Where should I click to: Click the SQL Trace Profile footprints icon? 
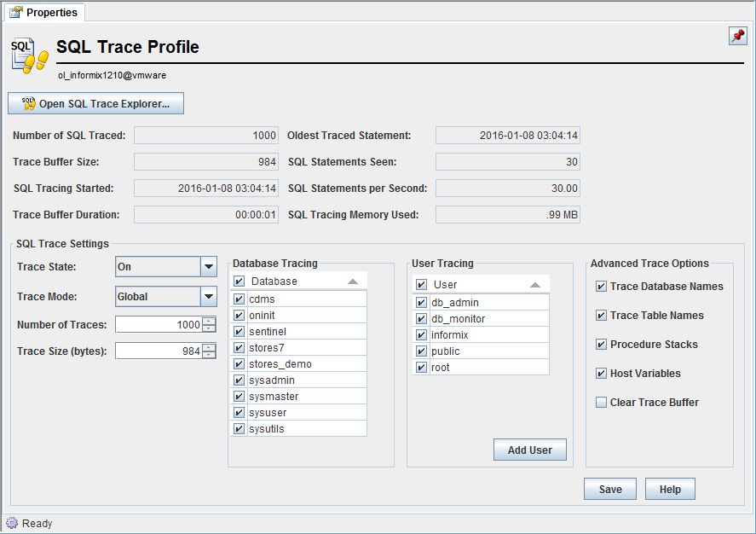click(29, 54)
